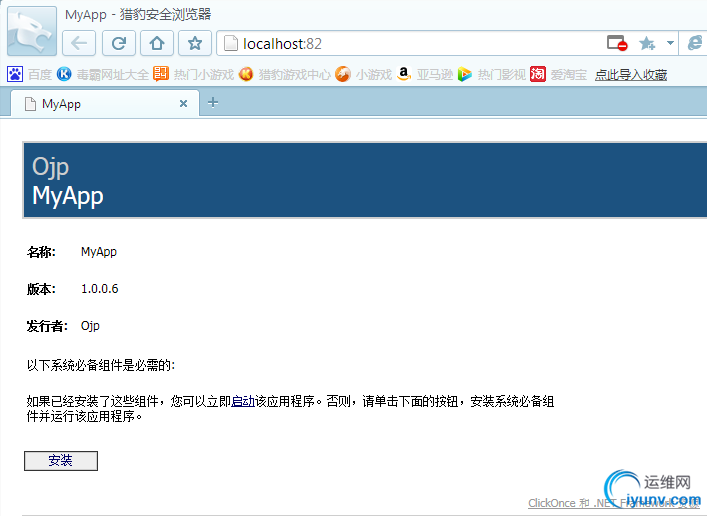Go to the home page icon
Viewport: 707px width, 516px height.
click(x=157, y=43)
